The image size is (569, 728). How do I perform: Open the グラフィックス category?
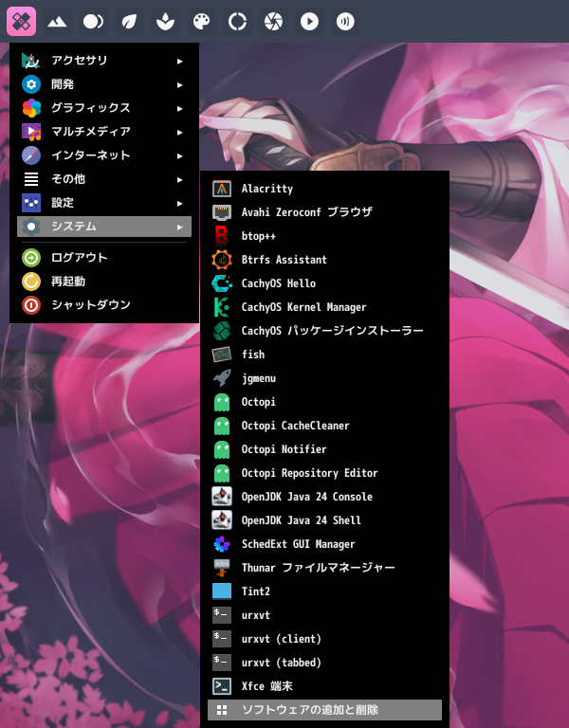(104, 108)
